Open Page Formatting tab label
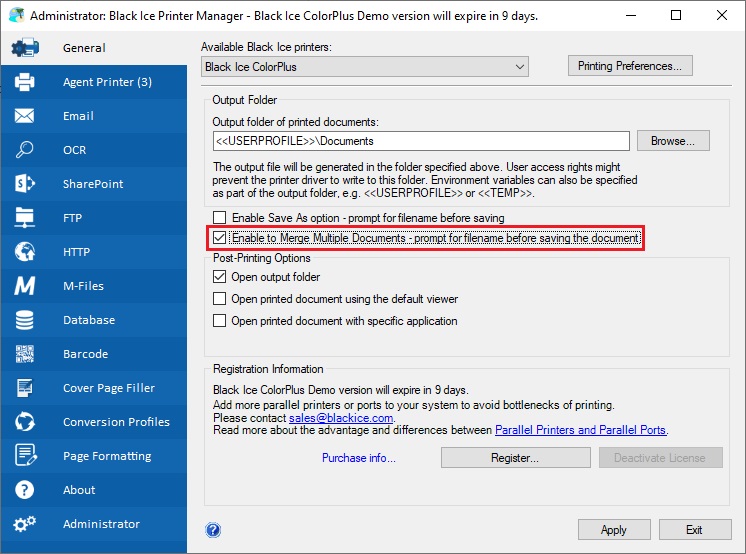Viewport: 746px width, 554px height. point(108,456)
